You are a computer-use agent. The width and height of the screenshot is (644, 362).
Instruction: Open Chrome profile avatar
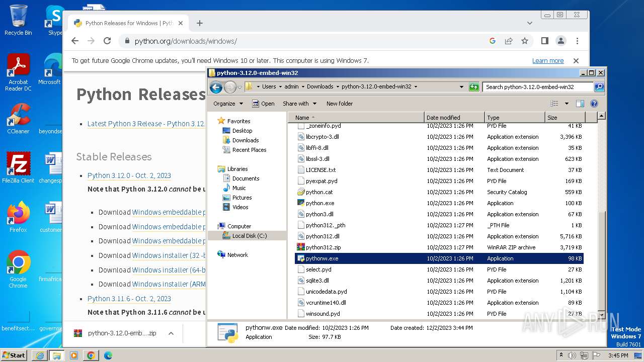560,41
